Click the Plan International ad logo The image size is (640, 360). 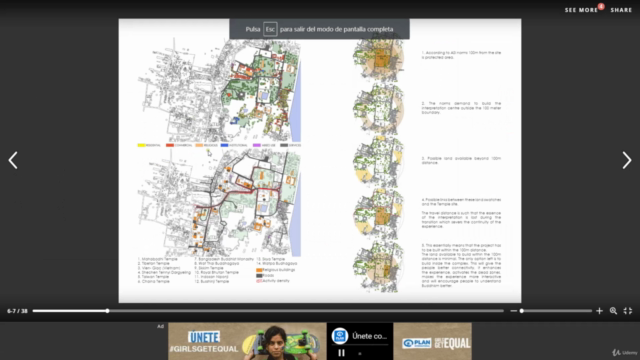(x=340, y=336)
